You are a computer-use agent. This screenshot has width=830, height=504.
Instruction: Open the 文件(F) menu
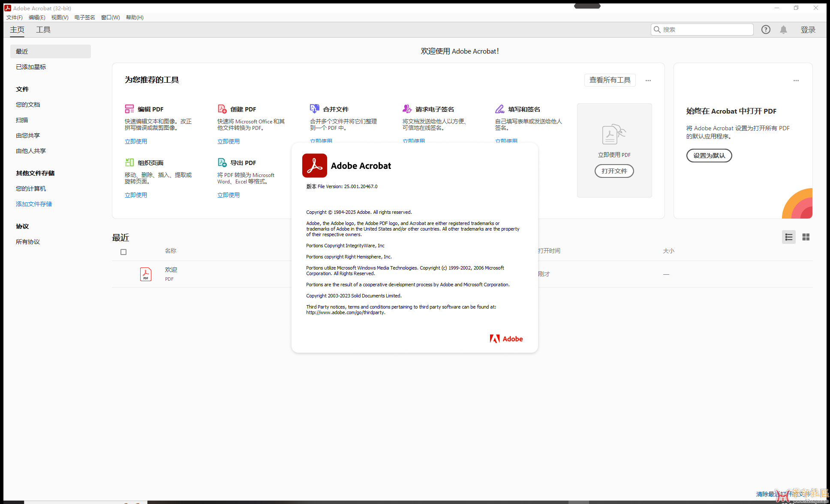click(15, 18)
